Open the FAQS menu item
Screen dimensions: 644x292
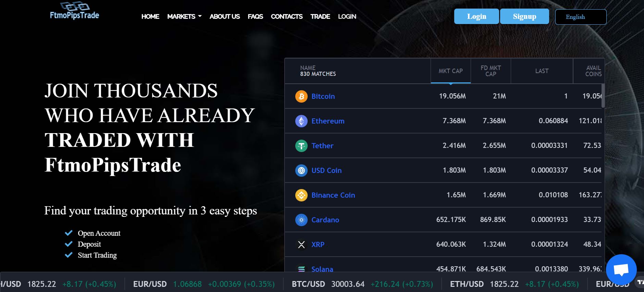(x=255, y=16)
